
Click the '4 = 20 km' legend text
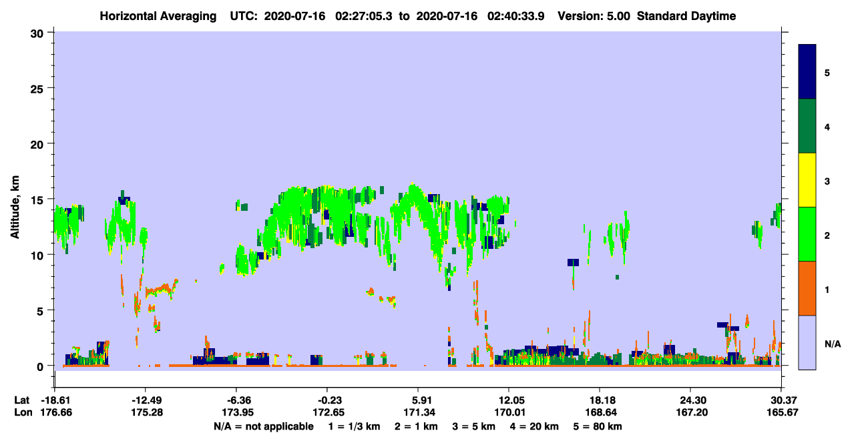pos(535,426)
